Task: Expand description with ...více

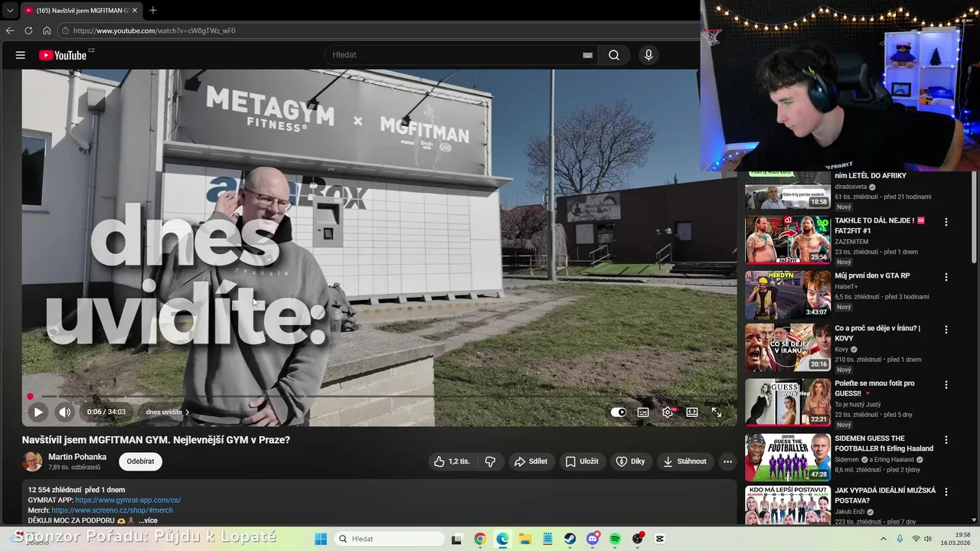Action: (148, 520)
